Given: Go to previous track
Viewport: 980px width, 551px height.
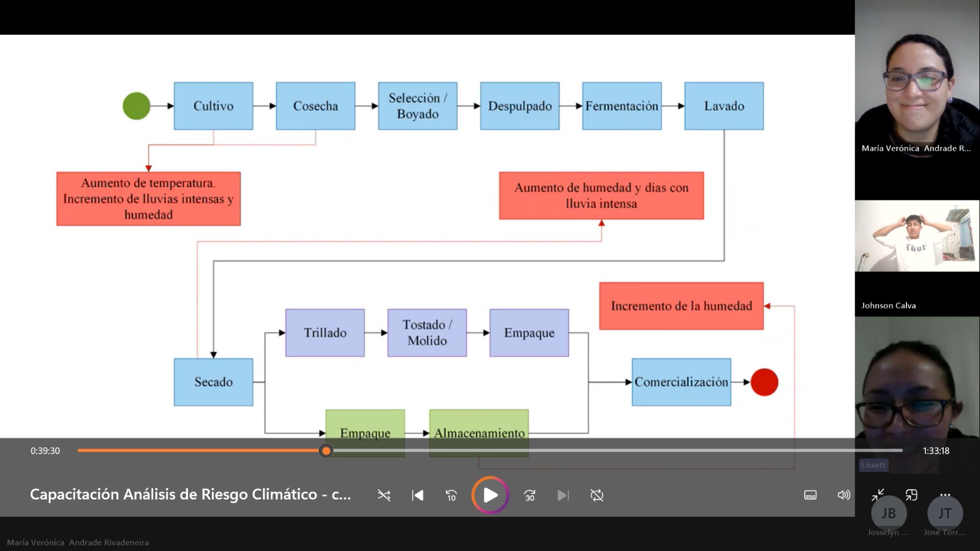Looking at the screenshot, I should click(418, 495).
